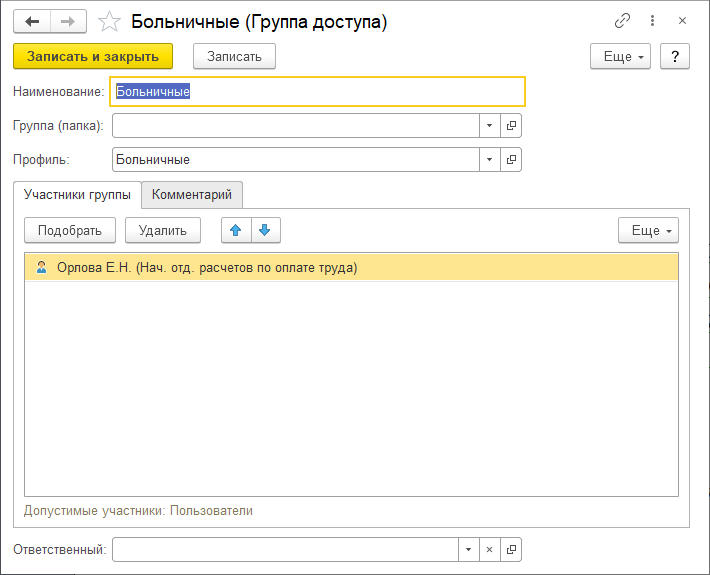
Task: Copy link using the chain icon
Action: 622,21
